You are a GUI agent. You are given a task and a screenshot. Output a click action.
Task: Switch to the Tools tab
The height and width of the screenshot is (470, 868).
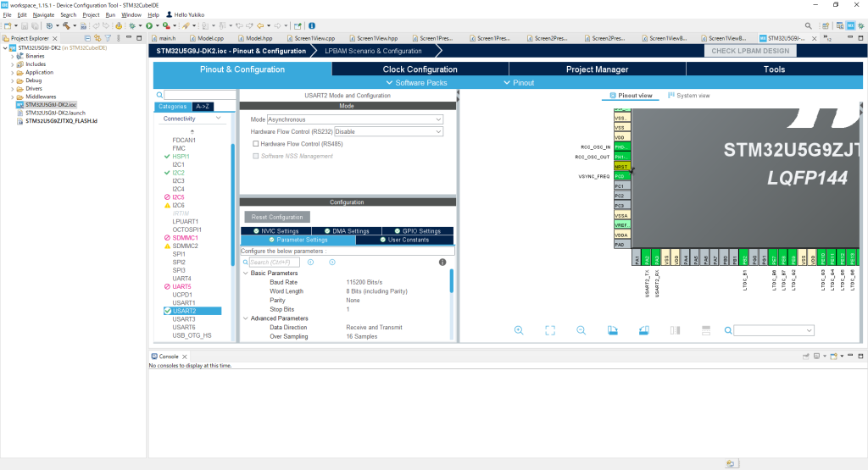(774, 69)
